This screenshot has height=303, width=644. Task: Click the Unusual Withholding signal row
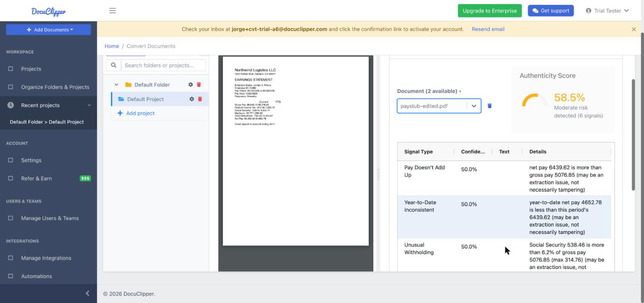coord(504,255)
